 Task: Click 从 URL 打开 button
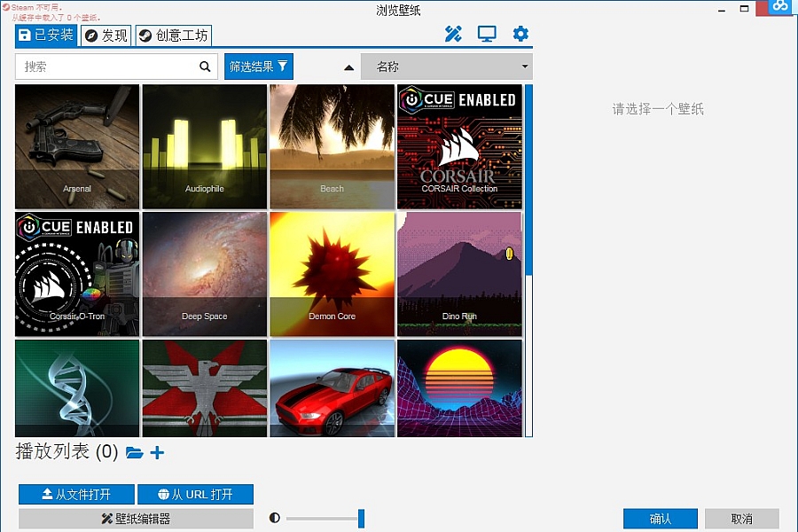click(195, 494)
